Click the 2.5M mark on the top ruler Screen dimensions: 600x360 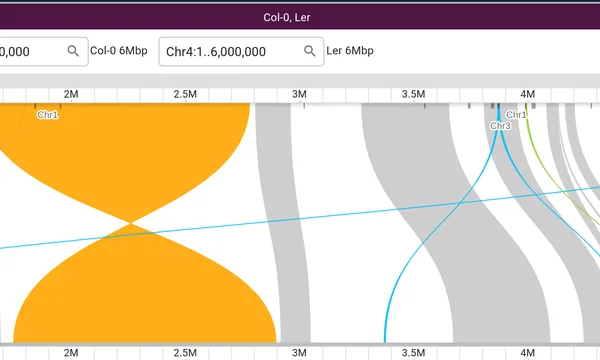tap(185, 94)
